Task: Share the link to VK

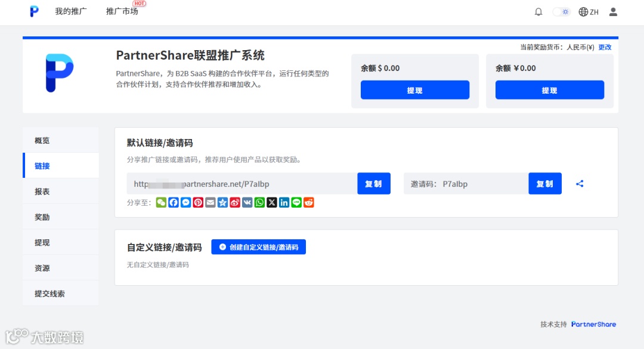Action: coord(247,202)
